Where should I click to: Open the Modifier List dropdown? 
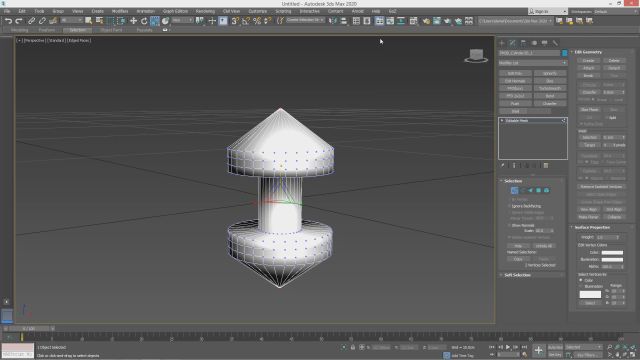click(x=533, y=63)
